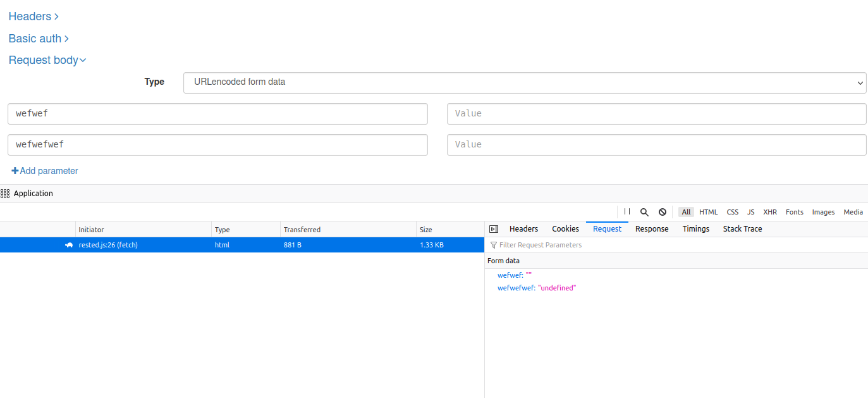This screenshot has height=398, width=868.
Task: Open the Timings tab
Action: [696, 229]
